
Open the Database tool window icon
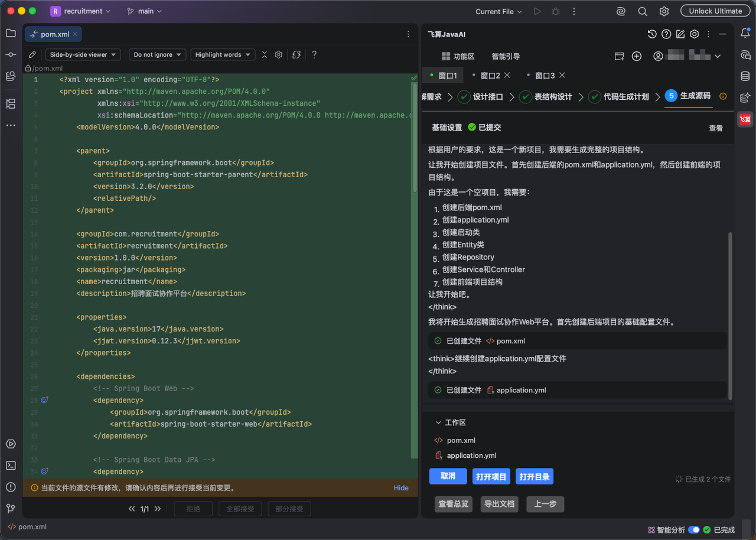(745, 76)
